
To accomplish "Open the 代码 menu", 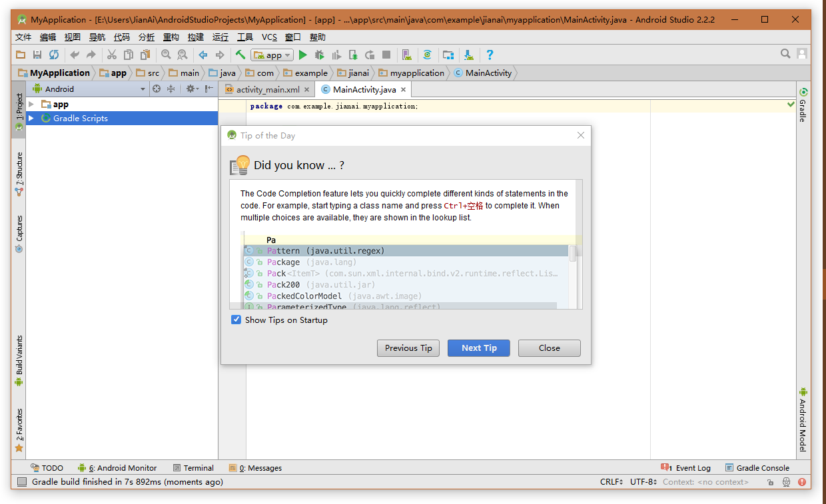I will 122,37.
